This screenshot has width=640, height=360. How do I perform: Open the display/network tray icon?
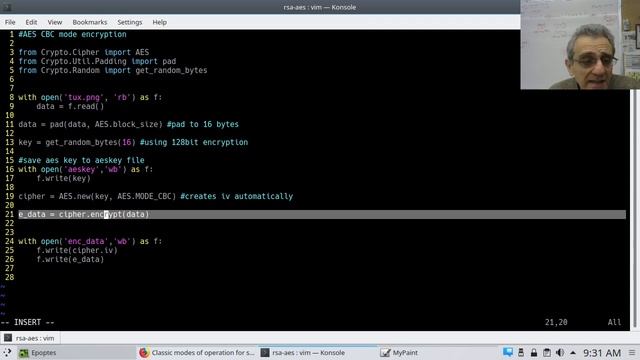(508, 352)
